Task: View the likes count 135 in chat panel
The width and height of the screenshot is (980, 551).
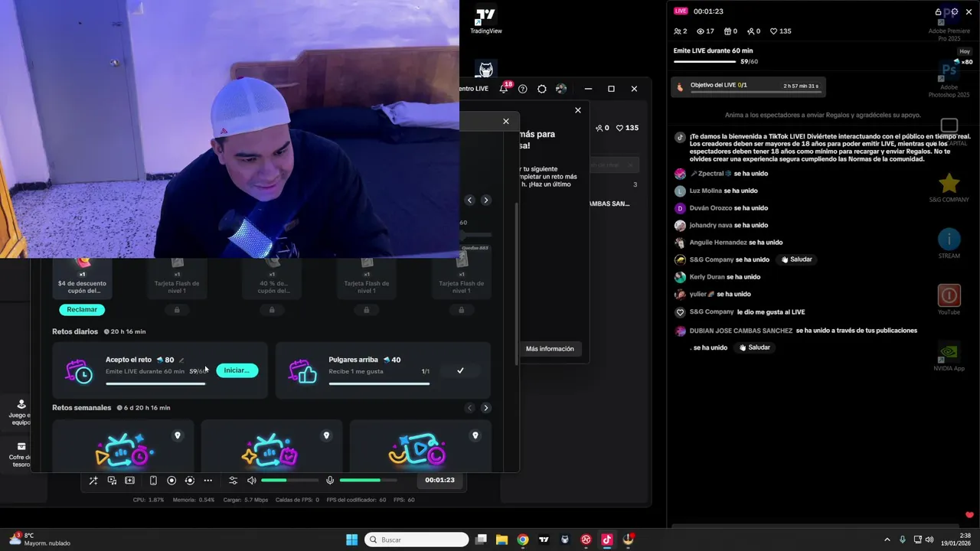Action: [781, 31]
